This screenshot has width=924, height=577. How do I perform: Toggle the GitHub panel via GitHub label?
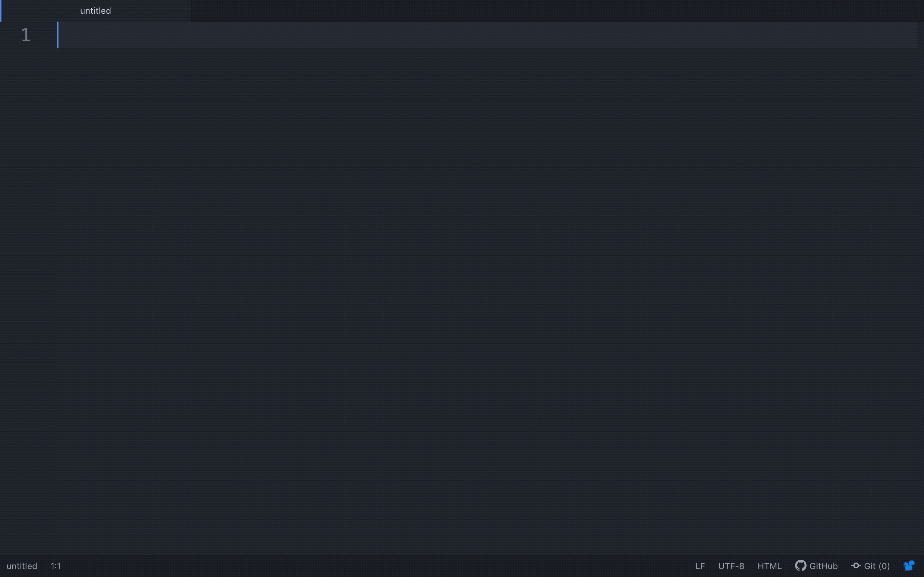[823, 566]
